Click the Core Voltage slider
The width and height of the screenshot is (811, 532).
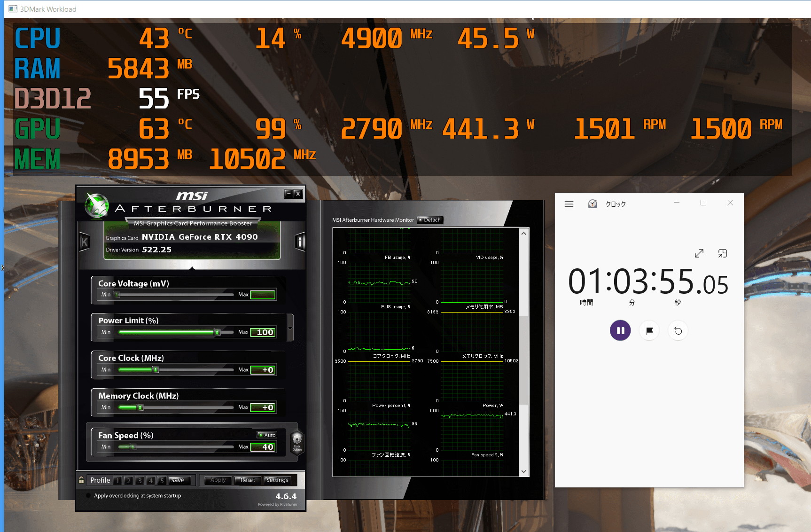point(175,295)
